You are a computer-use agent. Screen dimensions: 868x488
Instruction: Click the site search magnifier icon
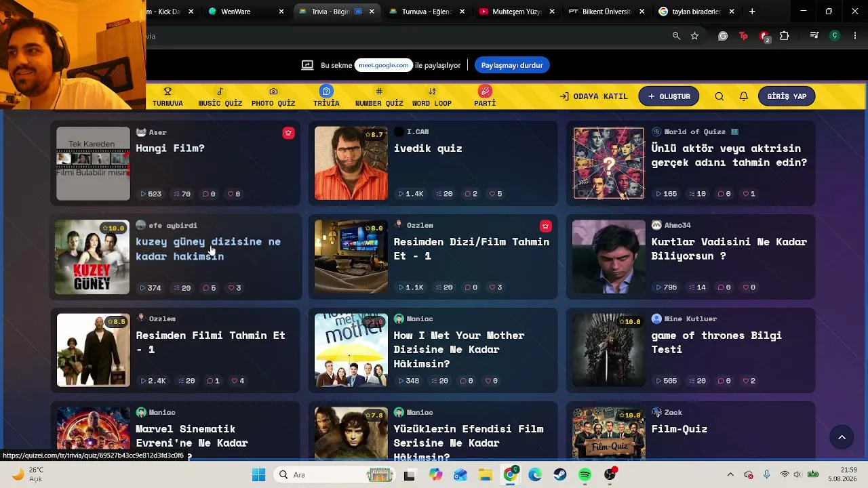[719, 96]
